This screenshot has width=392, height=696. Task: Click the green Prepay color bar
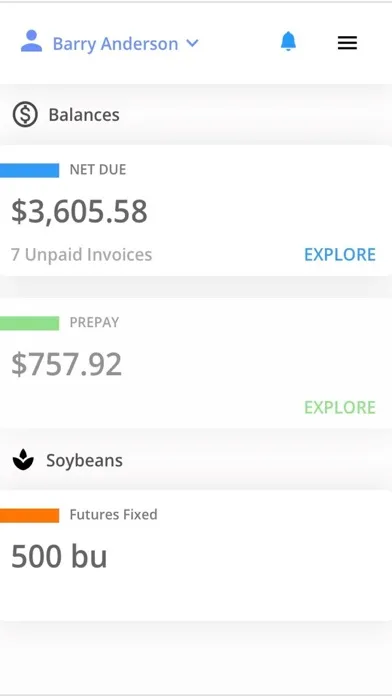click(x=29, y=323)
